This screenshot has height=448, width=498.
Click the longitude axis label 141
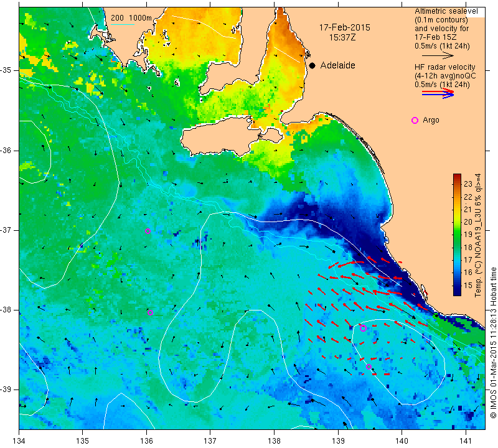(466, 441)
